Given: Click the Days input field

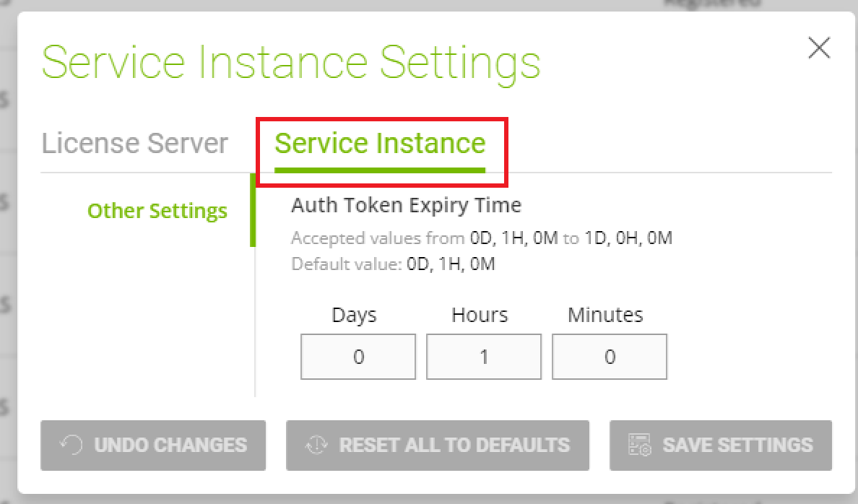Looking at the screenshot, I should (358, 357).
